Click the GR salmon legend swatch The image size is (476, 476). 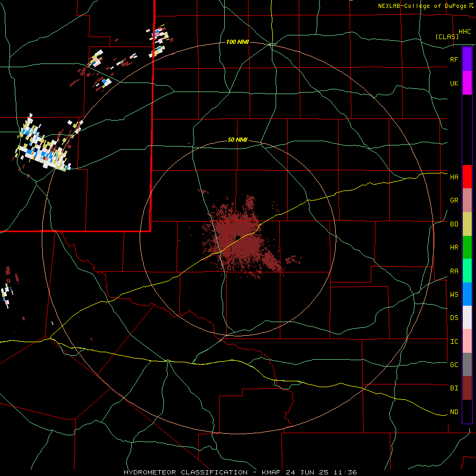click(x=467, y=200)
